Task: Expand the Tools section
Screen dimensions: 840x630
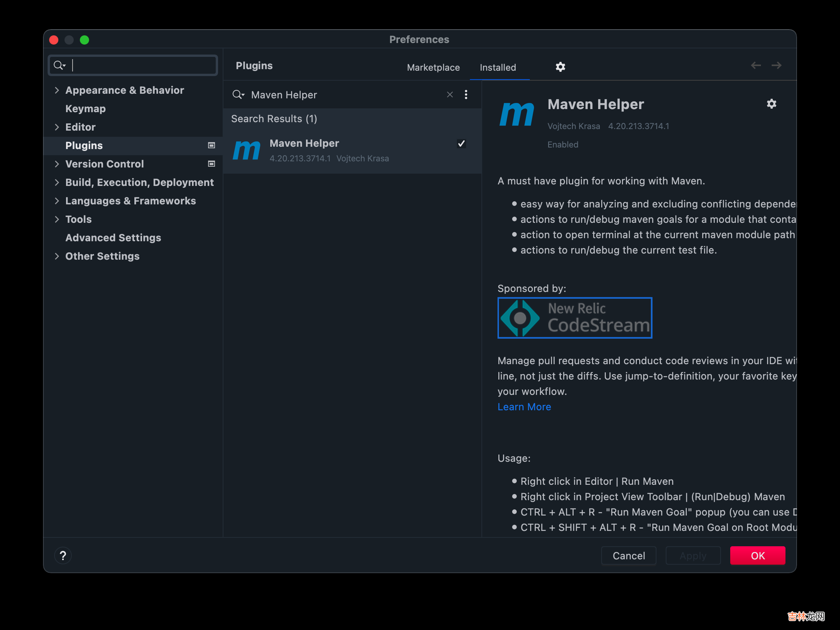Action: tap(57, 219)
